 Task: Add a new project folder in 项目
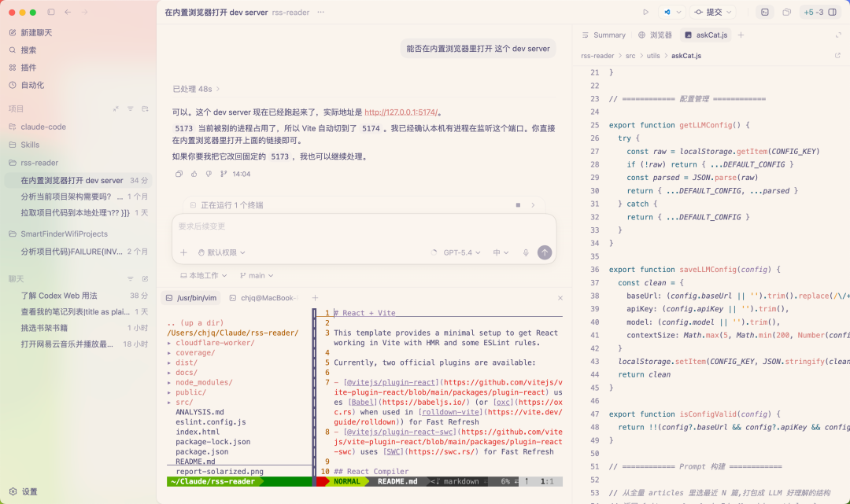146,109
